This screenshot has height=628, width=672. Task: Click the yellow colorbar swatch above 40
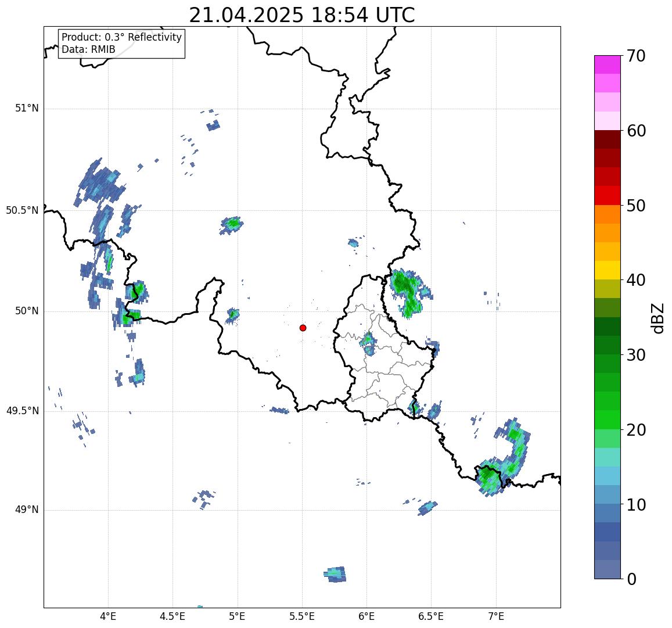(608, 270)
